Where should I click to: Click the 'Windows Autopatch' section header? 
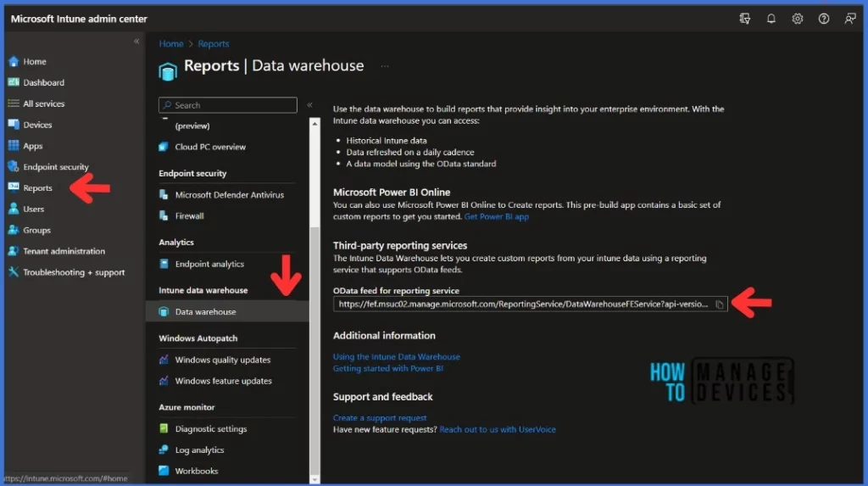198,338
